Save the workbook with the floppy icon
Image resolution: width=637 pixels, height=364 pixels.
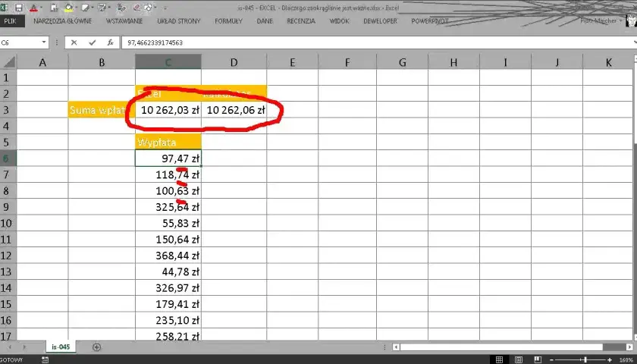tap(19, 8)
